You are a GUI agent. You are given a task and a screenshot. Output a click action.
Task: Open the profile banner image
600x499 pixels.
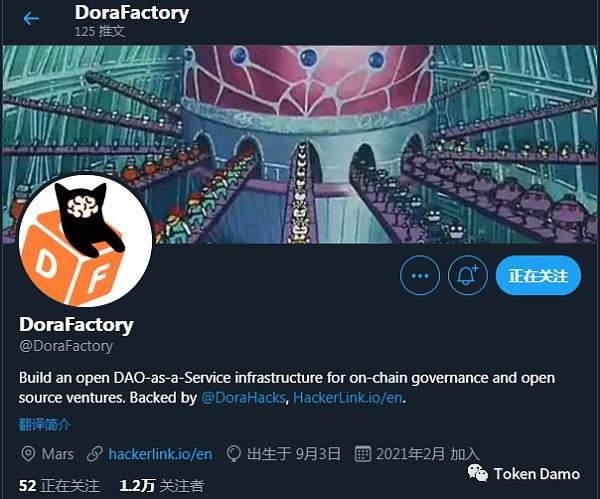[300, 145]
